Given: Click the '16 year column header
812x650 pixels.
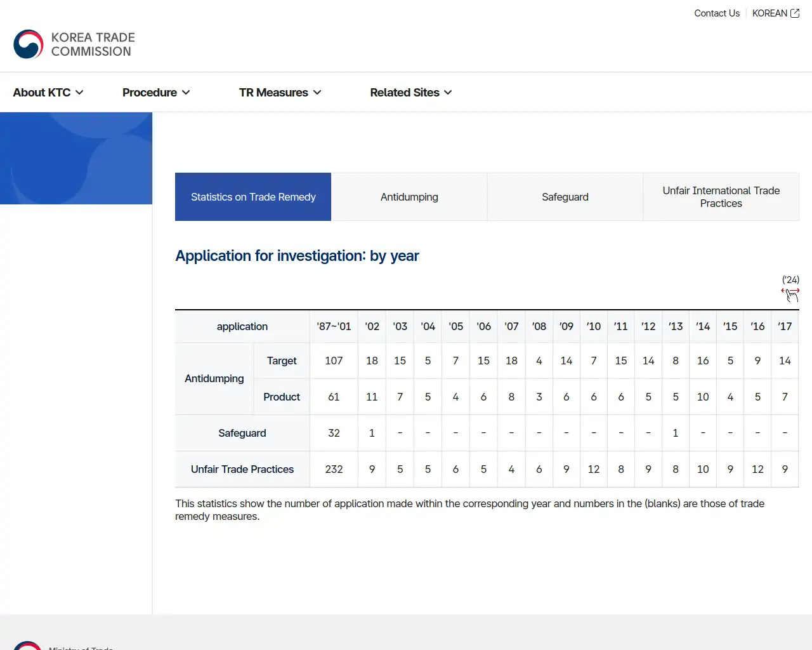Looking at the screenshot, I should point(757,326).
